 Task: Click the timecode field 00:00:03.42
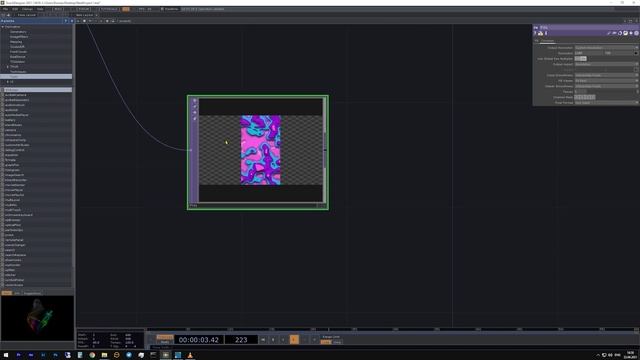(x=199, y=340)
